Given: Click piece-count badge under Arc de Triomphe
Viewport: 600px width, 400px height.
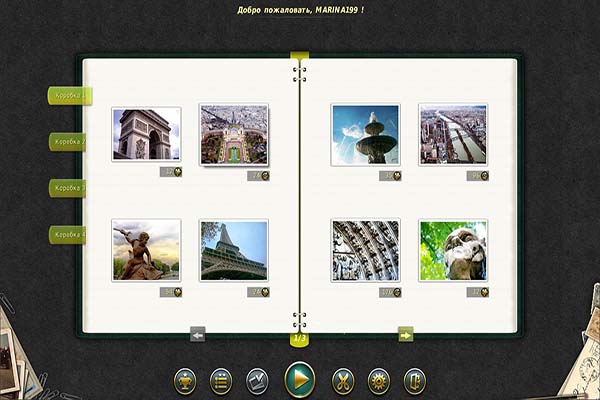Looking at the screenshot, I should (x=171, y=172).
